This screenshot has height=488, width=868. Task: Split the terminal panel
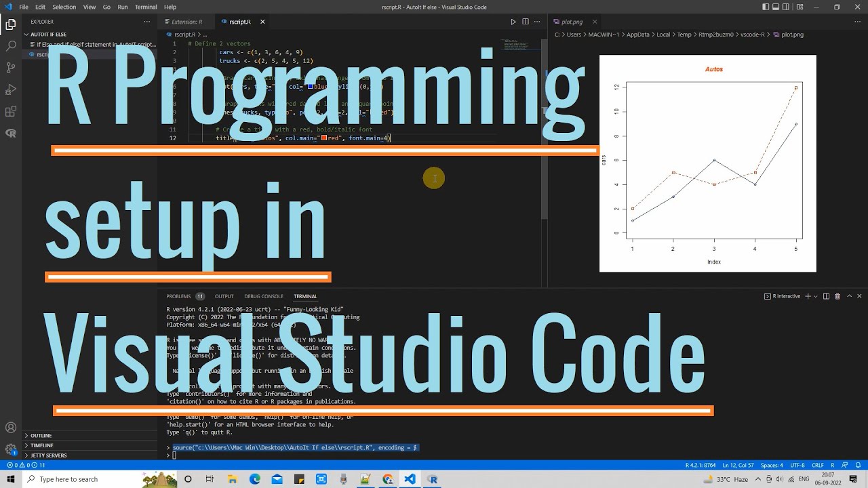(x=826, y=296)
